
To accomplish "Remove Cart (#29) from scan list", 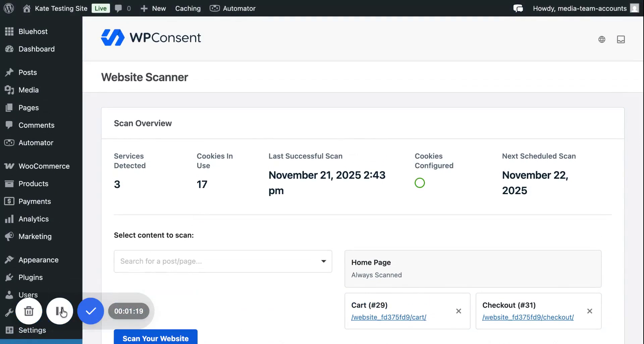I will 459,311.
